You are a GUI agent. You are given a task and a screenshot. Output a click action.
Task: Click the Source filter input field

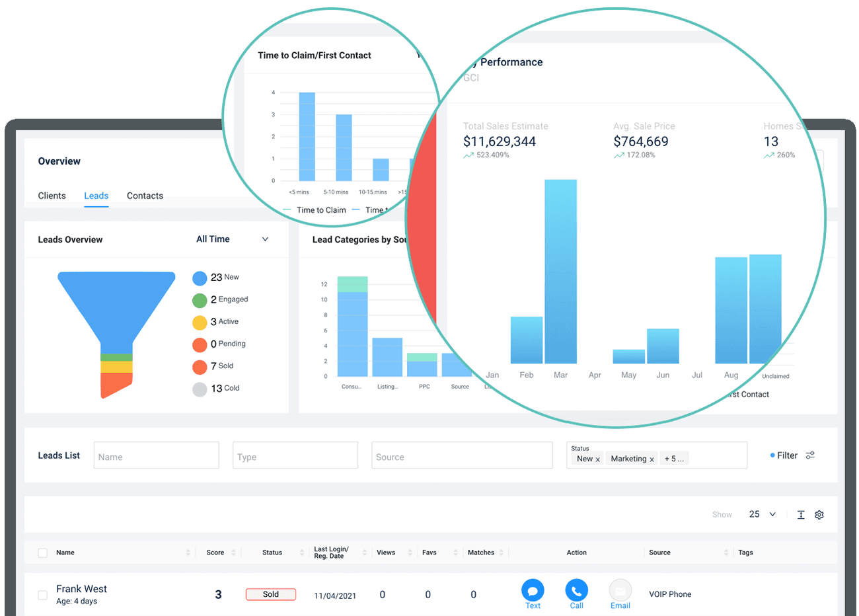(461, 456)
